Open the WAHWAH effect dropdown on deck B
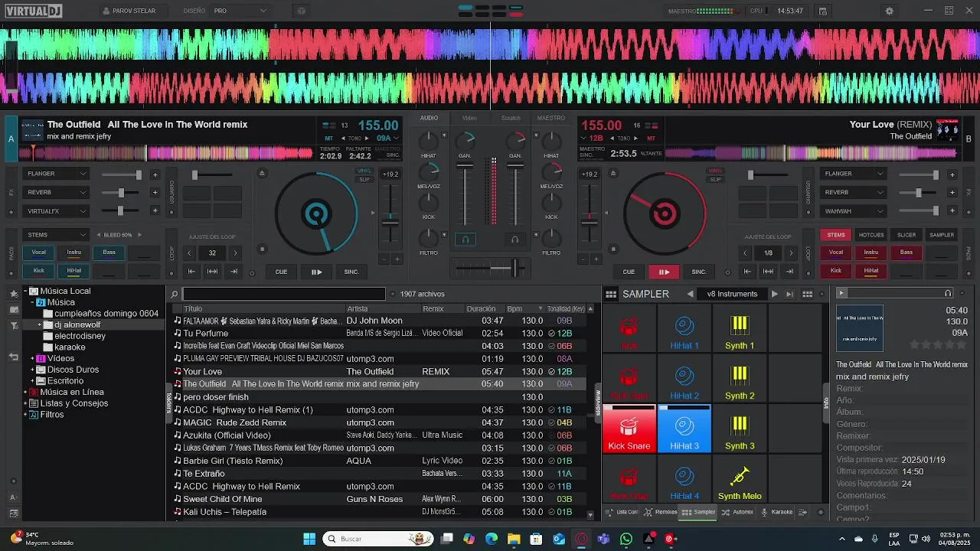Viewport: 980px width, 551px height. [854, 210]
